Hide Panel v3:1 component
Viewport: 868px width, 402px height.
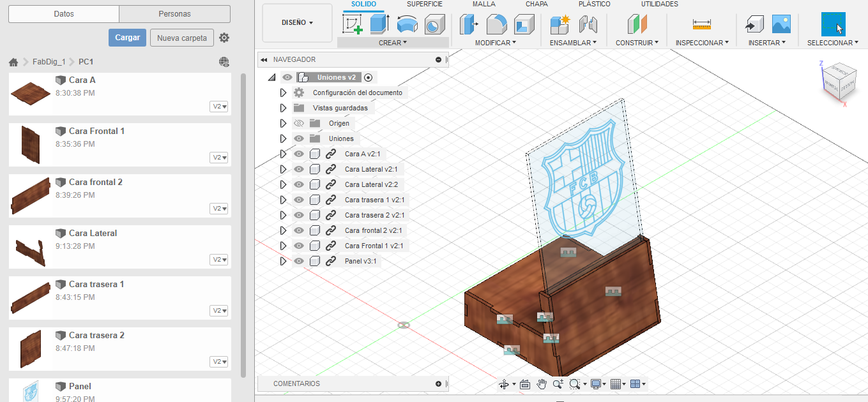(298, 261)
